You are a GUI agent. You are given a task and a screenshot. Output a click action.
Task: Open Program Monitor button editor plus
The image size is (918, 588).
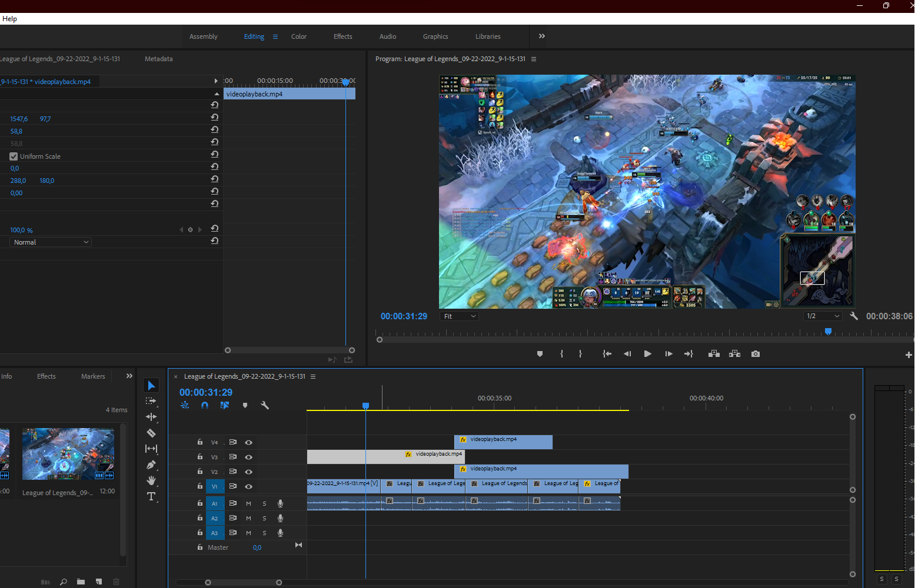coord(909,355)
